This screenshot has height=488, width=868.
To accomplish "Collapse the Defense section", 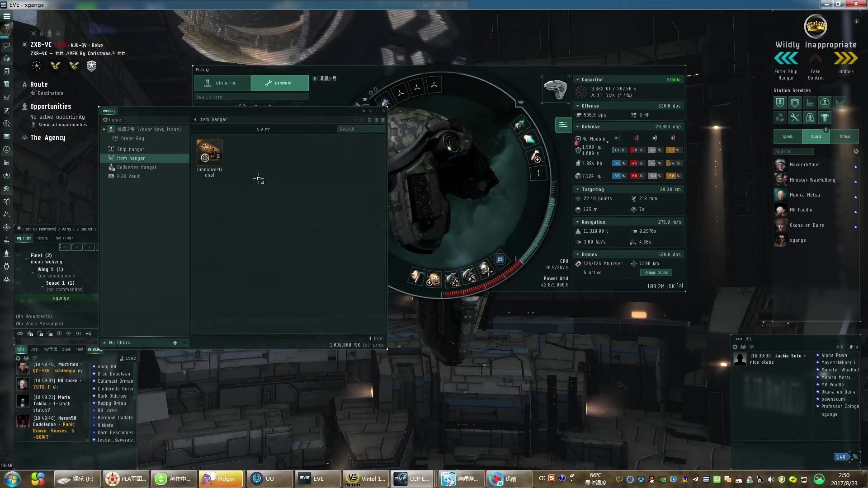I will pyautogui.click(x=577, y=127).
